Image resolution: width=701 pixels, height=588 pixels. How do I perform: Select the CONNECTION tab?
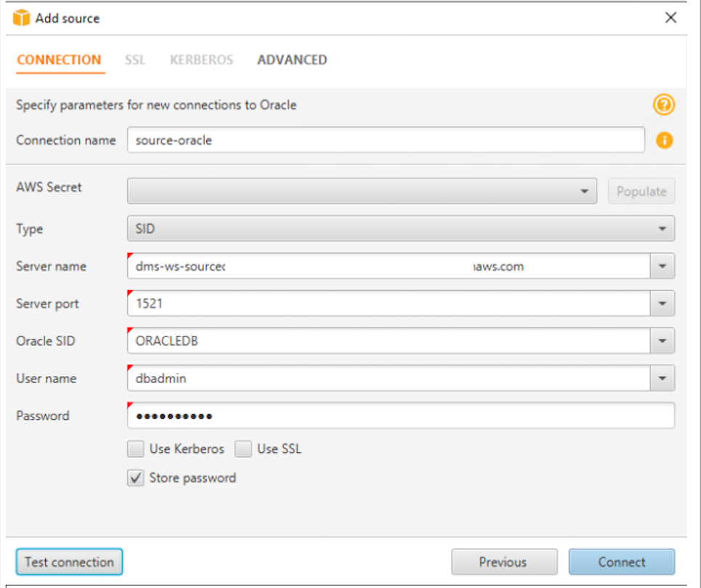pos(59,60)
